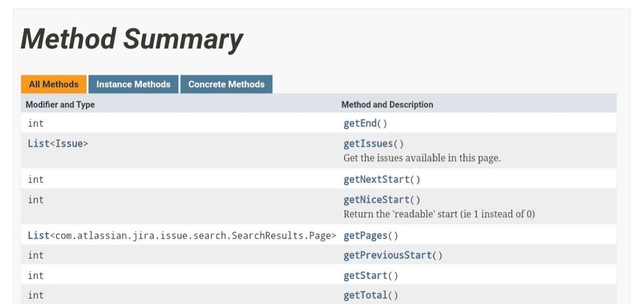
Task: Select the All Methods tab
Action: (54, 85)
